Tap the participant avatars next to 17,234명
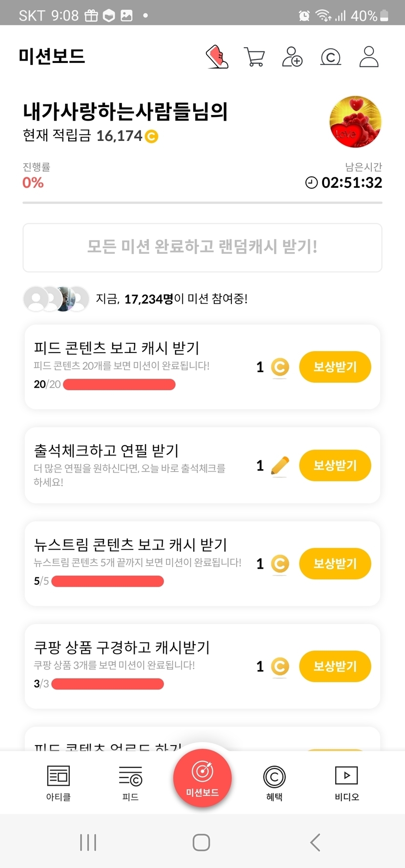Viewport: 405px width, 868px height. click(x=56, y=299)
